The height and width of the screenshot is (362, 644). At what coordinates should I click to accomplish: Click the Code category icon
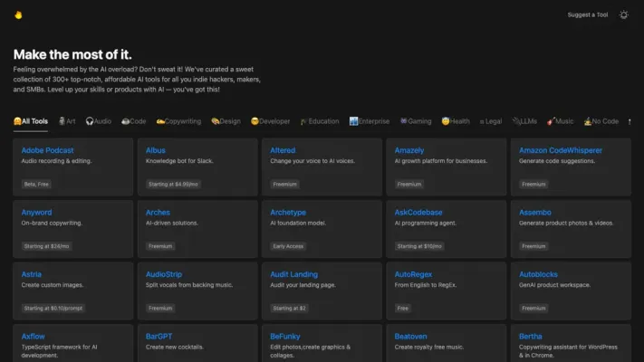click(x=126, y=121)
